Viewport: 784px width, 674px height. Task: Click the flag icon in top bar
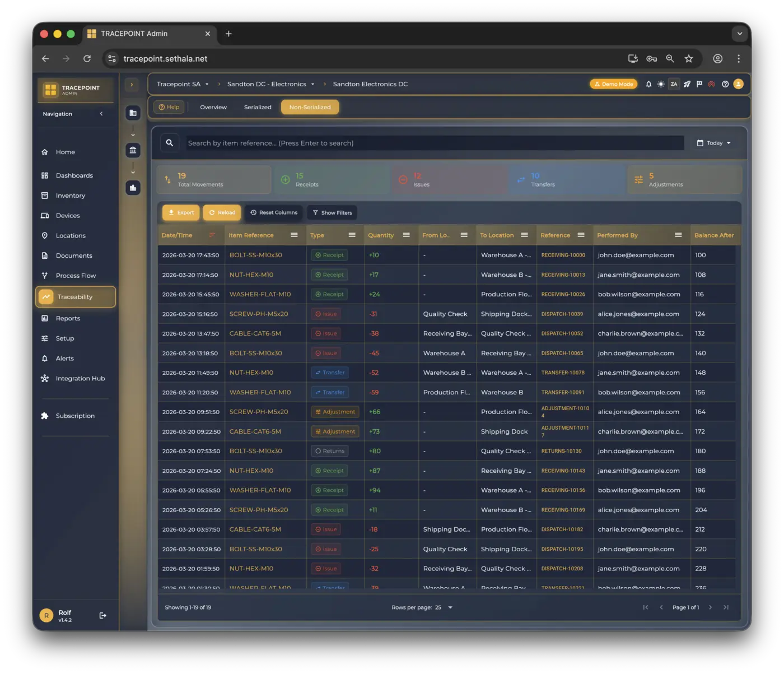tap(699, 84)
